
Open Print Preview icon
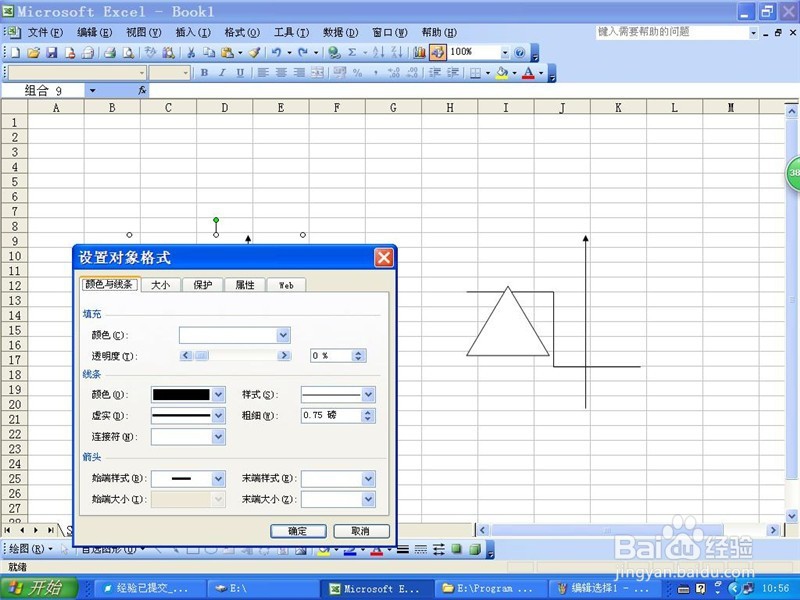(128, 53)
